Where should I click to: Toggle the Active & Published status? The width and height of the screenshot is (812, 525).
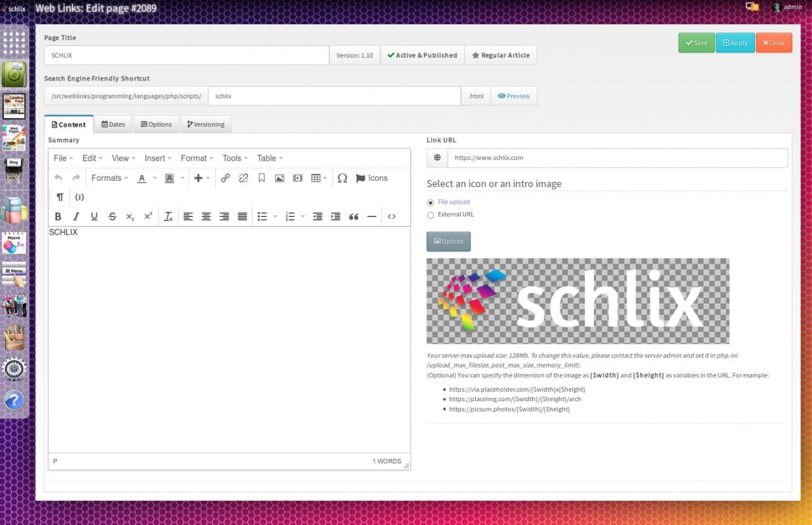(x=422, y=55)
